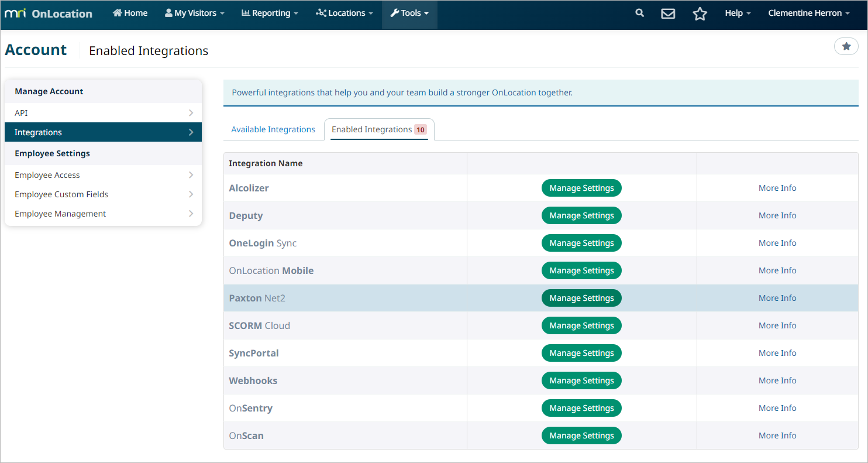Click the Webhooks integration name
868x463 pixels.
(x=253, y=380)
